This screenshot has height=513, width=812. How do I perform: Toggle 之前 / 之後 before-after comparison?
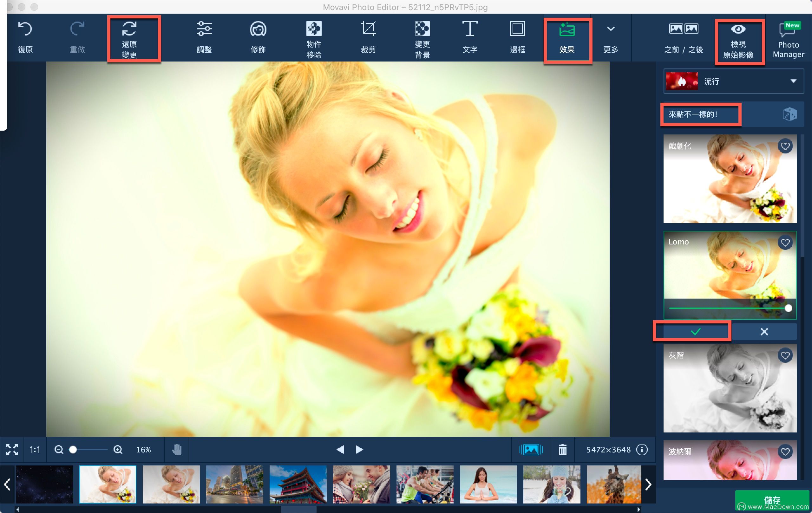pyautogui.click(x=684, y=37)
